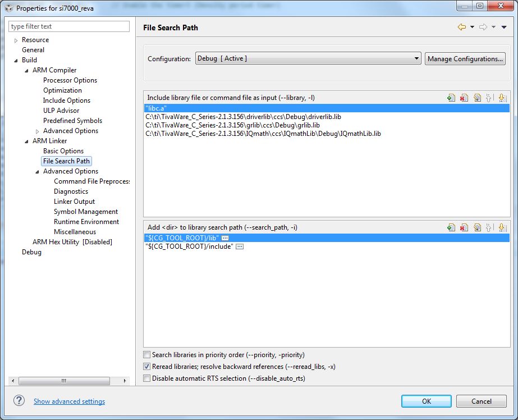The height and width of the screenshot is (420, 518).
Task: Add a library file in the --library list
Action: tap(451, 98)
